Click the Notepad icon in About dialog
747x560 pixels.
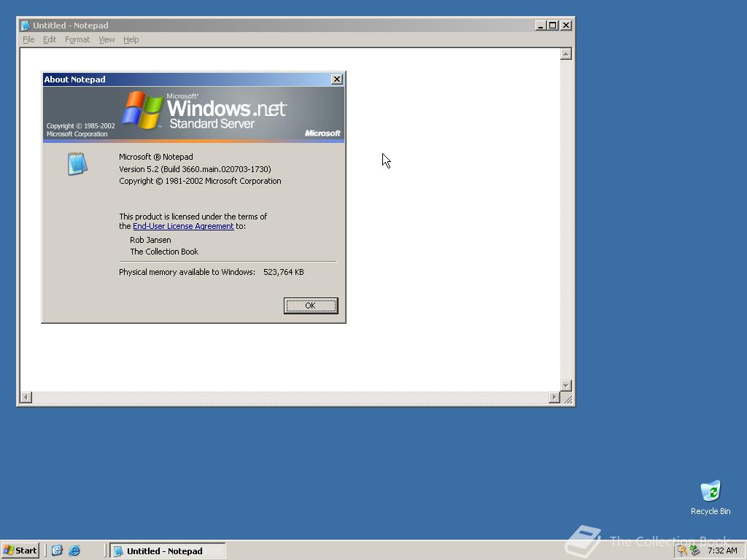77,164
